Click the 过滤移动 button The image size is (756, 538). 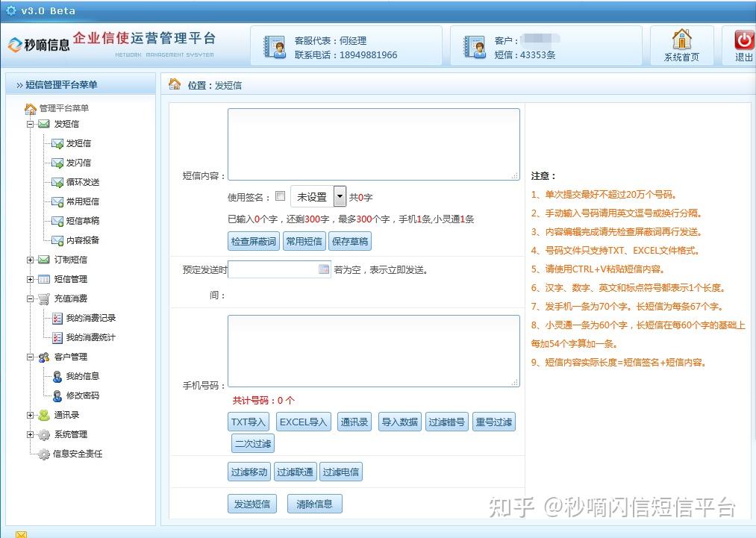pos(249,472)
